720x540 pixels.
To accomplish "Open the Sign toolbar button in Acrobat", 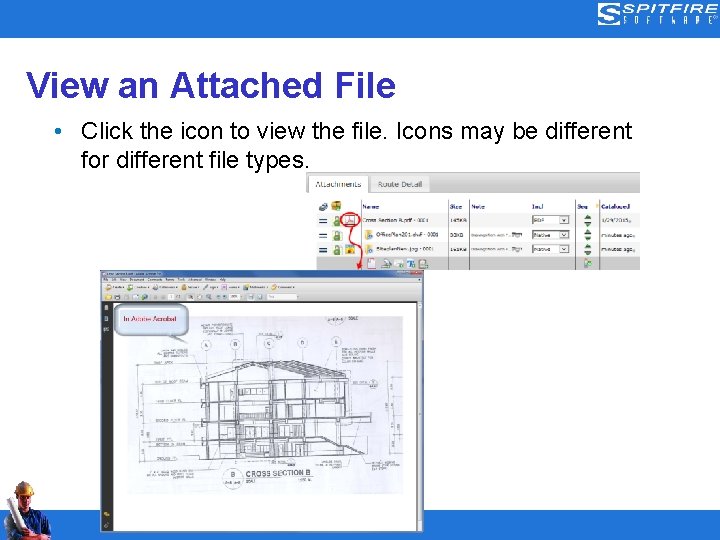I will click(x=210, y=287).
